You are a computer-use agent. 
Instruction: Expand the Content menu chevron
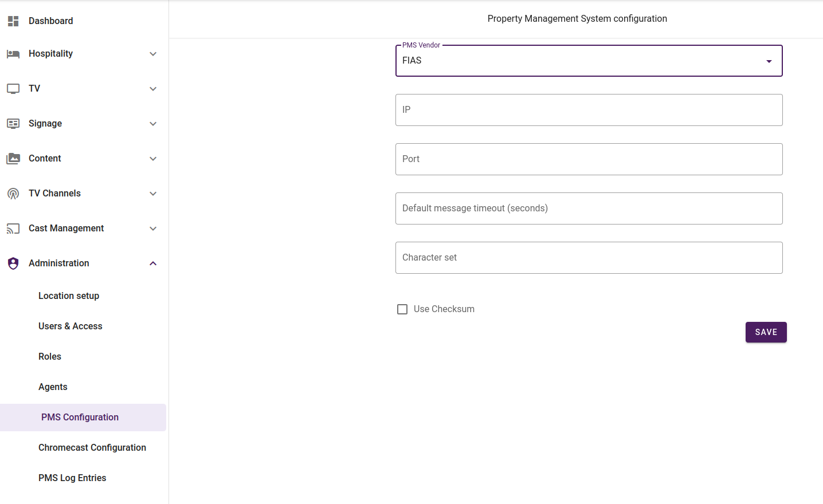tap(153, 159)
